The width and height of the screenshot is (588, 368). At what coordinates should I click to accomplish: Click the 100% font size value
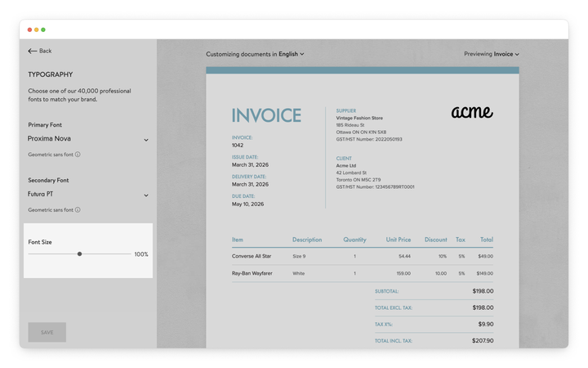(141, 254)
